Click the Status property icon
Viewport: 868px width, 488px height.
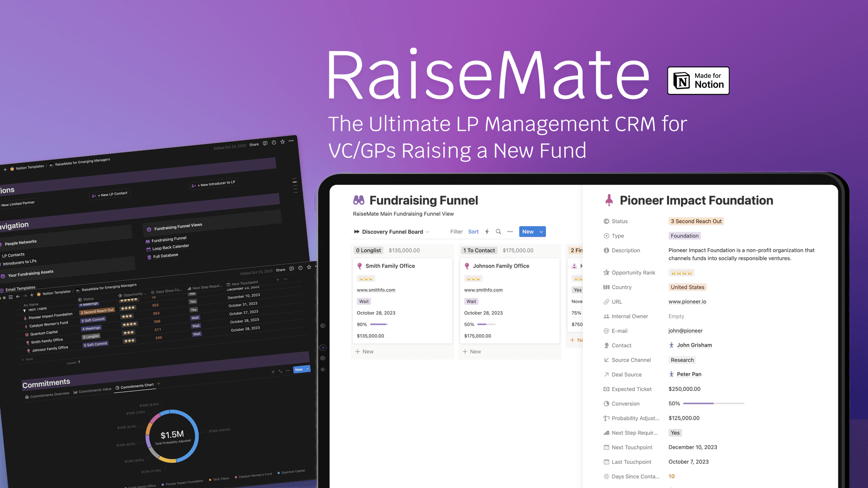coord(606,221)
